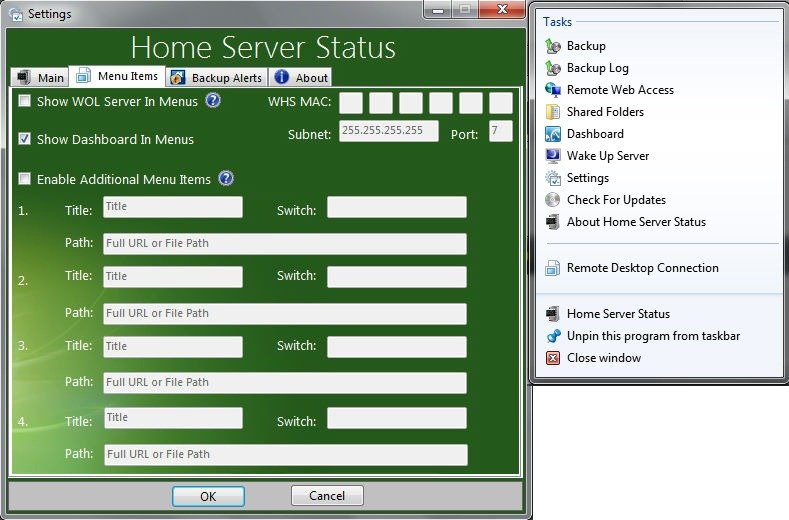Click the Switch field for item 1
789x520 pixels.
(397, 207)
